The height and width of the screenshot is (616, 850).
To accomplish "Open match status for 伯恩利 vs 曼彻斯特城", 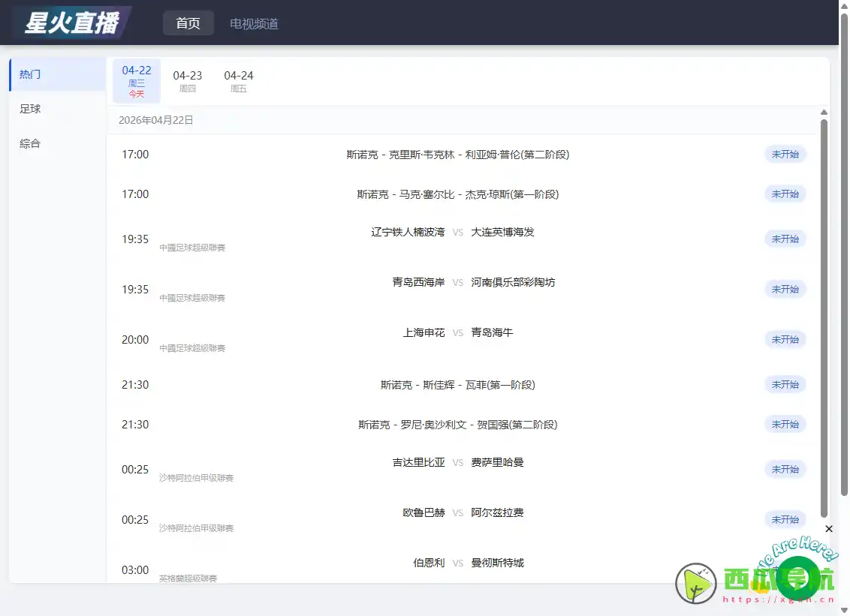I will pos(785,569).
